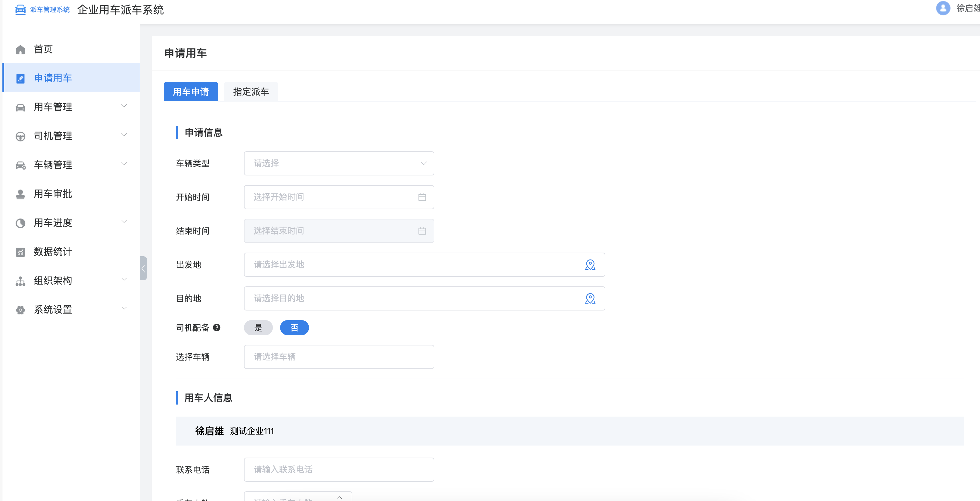The height and width of the screenshot is (501, 980).
Task: Click the stepper up arrow in 乘车人数 field
Action: pos(340,497)
